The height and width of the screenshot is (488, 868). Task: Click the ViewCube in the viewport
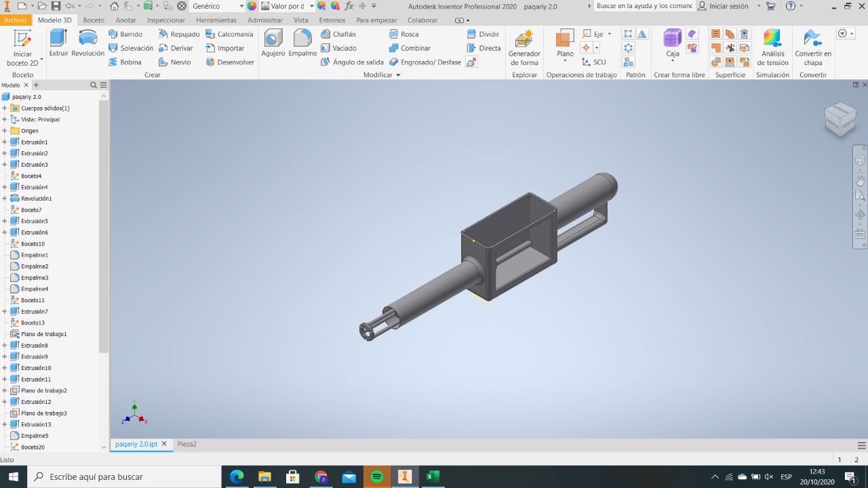pyautogui.click(x=840, y=119)
